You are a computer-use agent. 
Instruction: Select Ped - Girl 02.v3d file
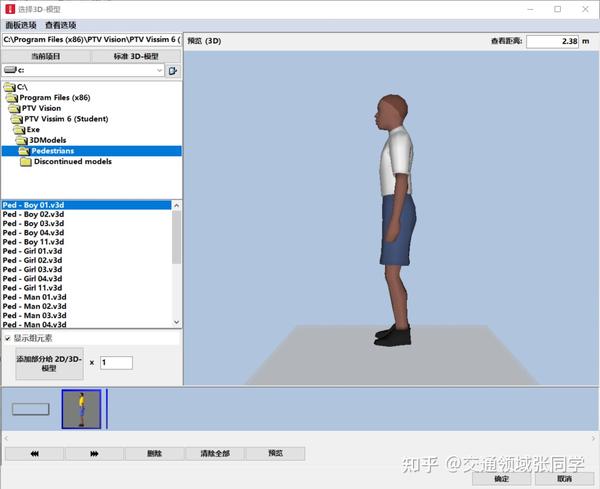[x=33, y=260]
